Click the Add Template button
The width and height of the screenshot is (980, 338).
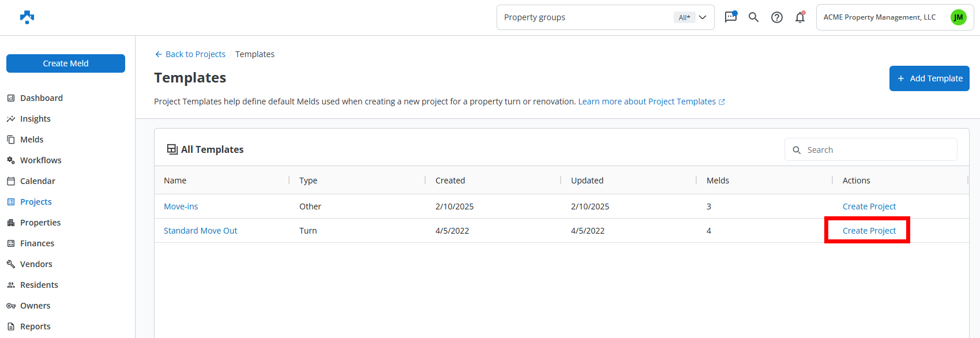(929, 78)
